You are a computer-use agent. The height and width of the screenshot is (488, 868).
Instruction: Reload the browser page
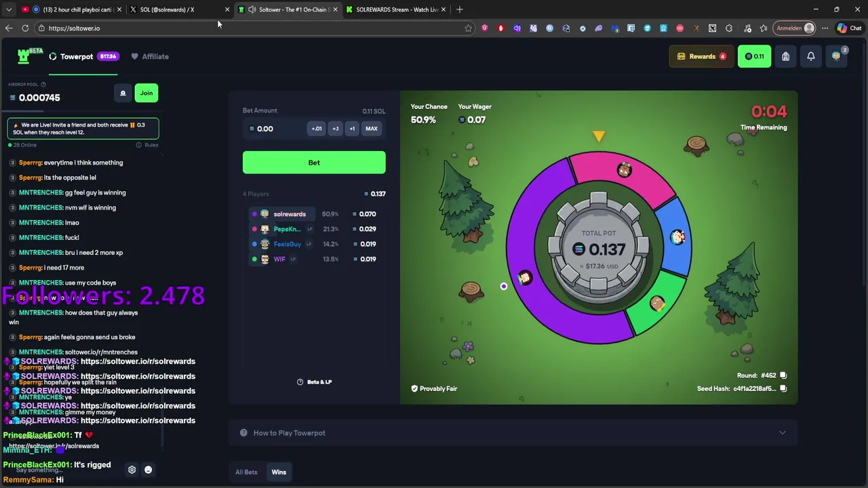tap(25, 28)
